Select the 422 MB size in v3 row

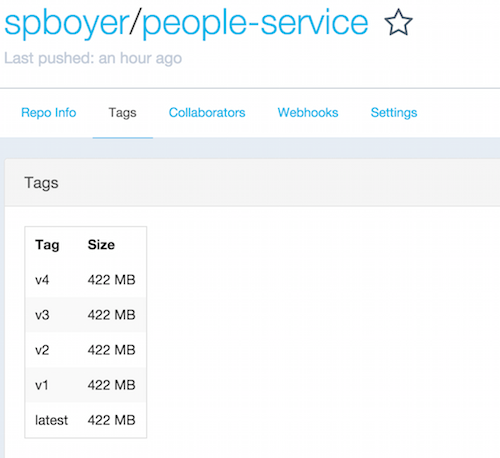pos(112,315)
